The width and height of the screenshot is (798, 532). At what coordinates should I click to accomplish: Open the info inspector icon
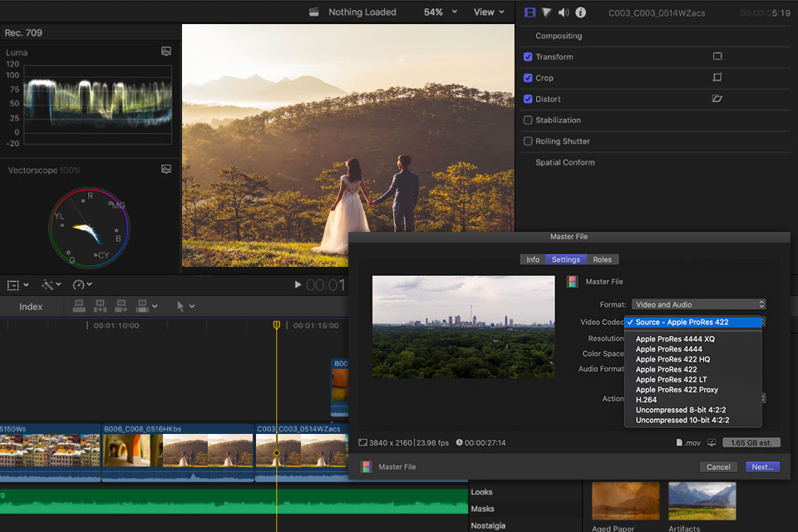(581, 12)
